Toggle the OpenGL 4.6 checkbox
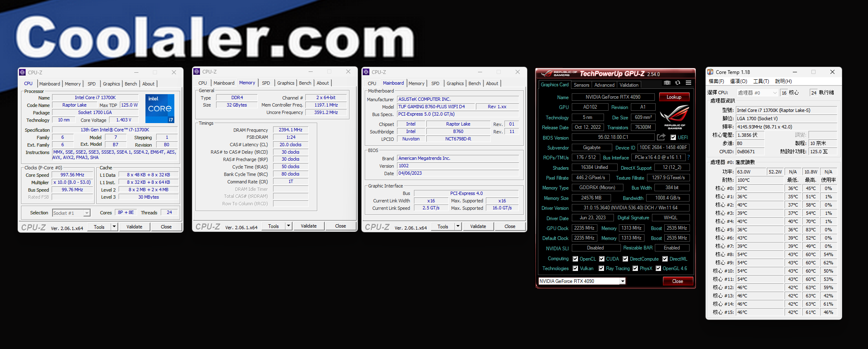This screenshot has width=868, height=349. point(659,268)
